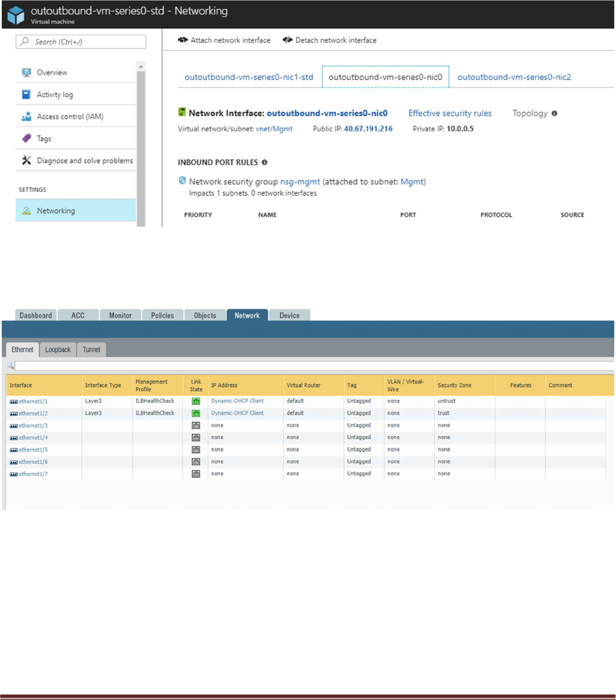
Task: Click the Activity log icon
Action: click(x=26, y=94)
